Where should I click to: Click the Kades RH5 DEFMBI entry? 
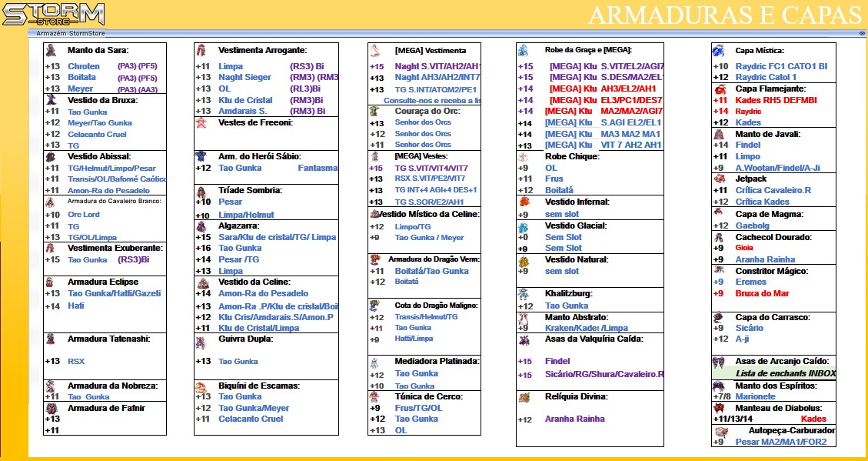(776, 100)
